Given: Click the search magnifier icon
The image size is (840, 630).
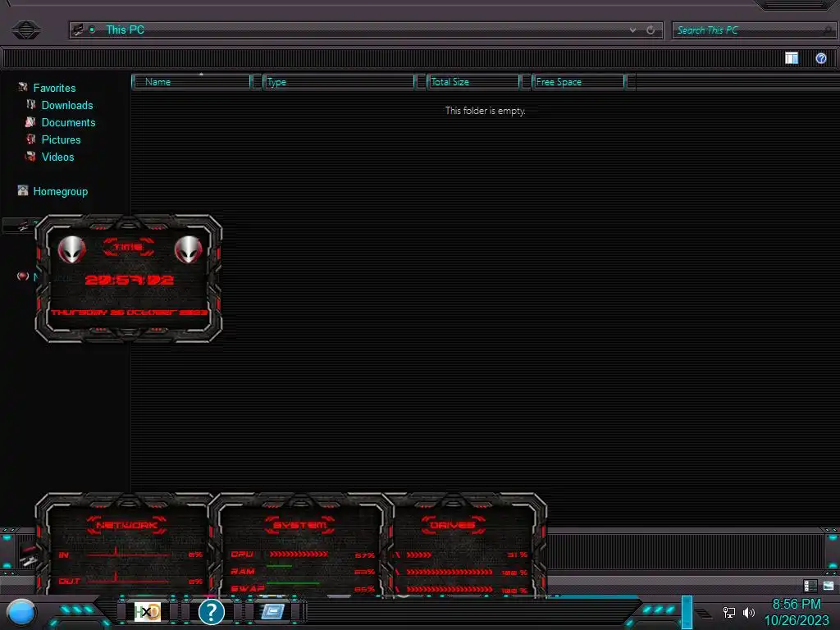Looking at the screenshot, I should [x=829, y=30].
